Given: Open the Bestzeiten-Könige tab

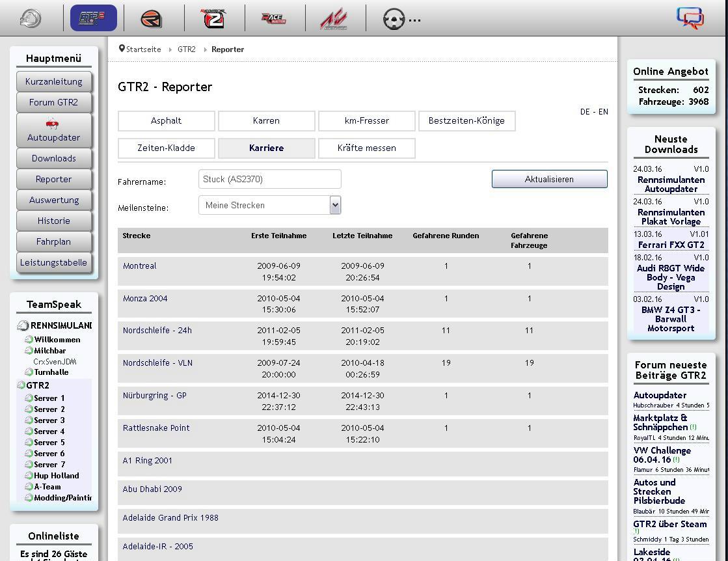Looking at the screenshot, I should (466, 120).
